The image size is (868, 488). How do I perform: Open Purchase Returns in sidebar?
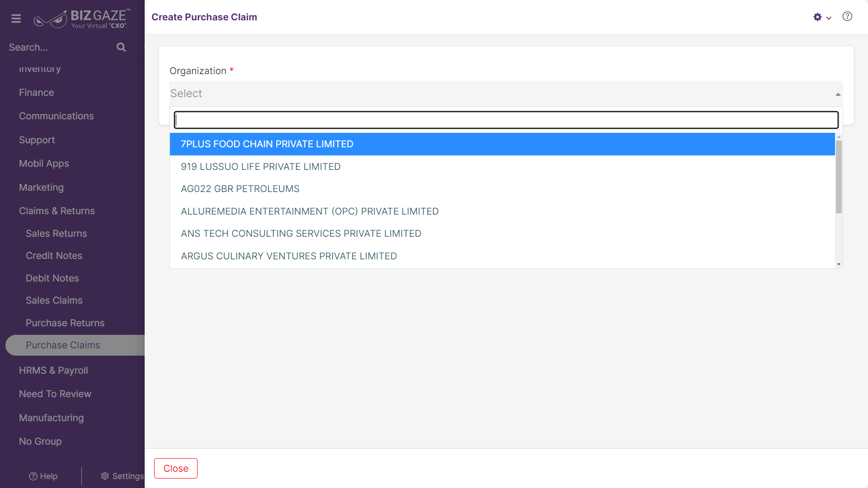[x=65, y=323]
